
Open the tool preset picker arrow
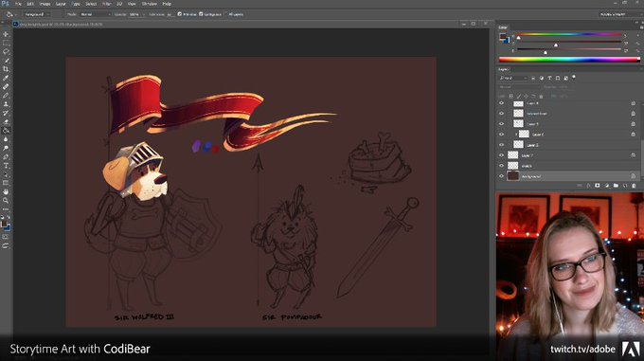pos(15,14)
